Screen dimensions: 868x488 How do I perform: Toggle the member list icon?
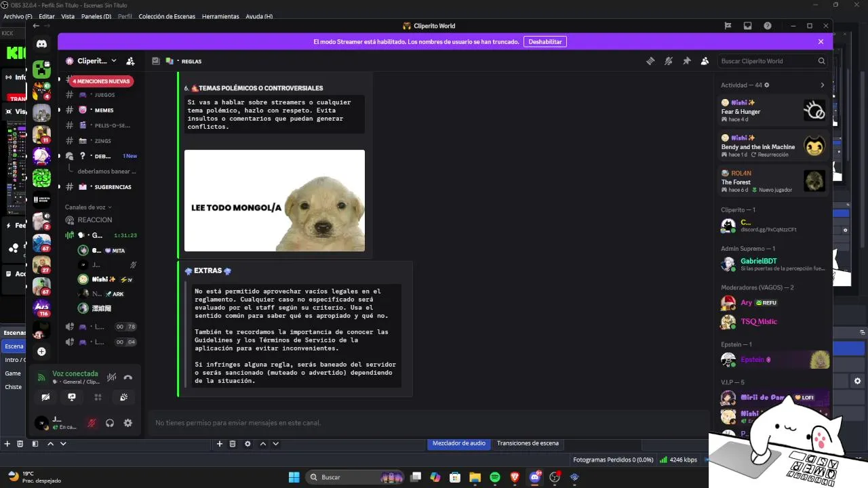click(705, 61)
